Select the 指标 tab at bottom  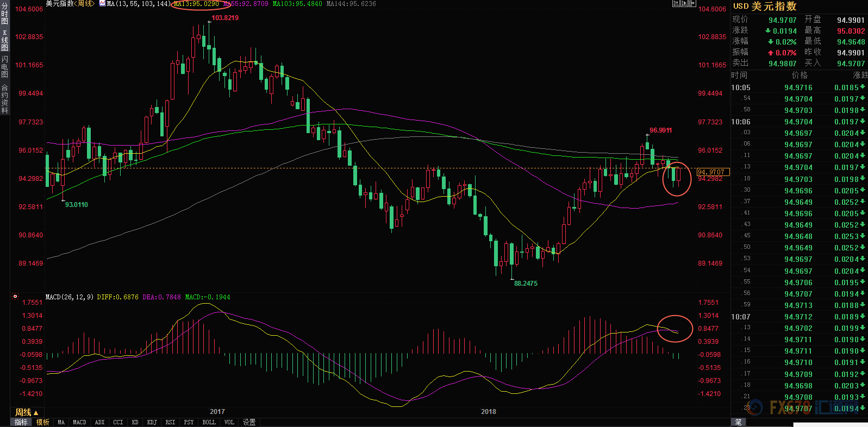coord(21,422)
